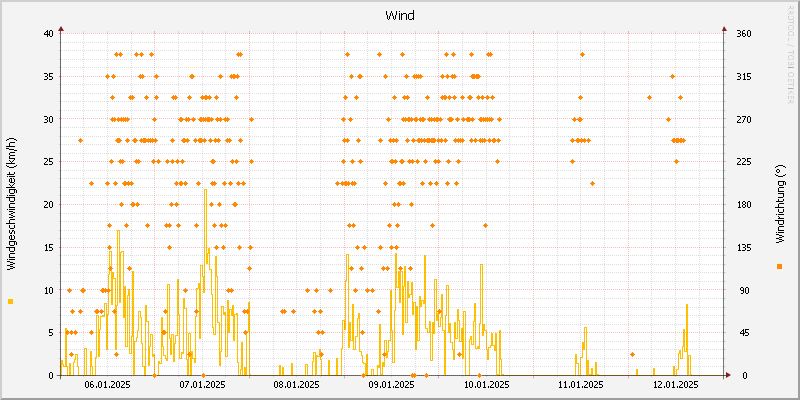The height and width of the screenshot is (400, 800).
Task: Click the right axis value 90
Action: [x=742, y=290]
